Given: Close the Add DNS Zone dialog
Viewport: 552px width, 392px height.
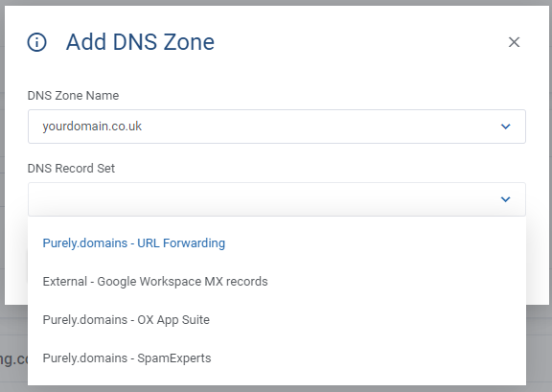Looking at the screenshot, I should click(x=514, y=42).
